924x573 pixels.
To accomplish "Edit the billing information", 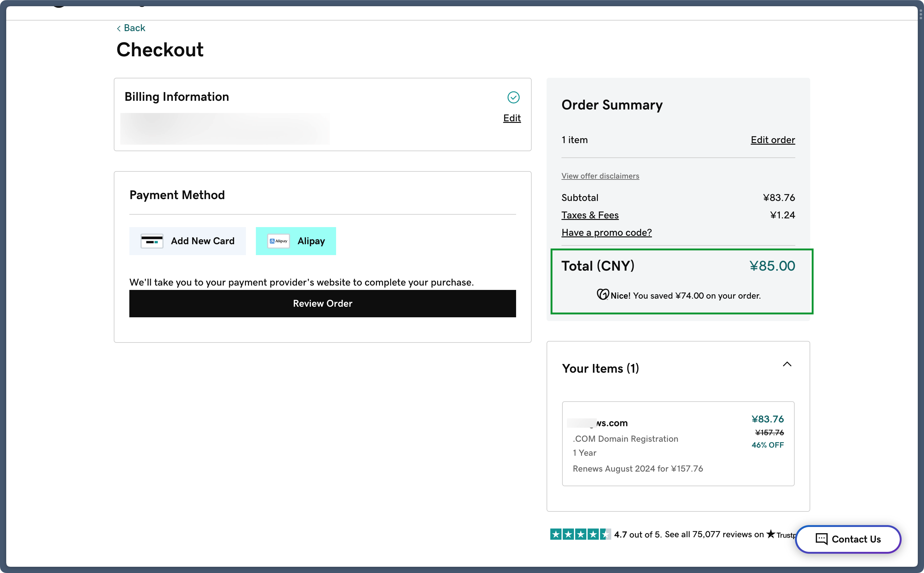I will (512, 118).
